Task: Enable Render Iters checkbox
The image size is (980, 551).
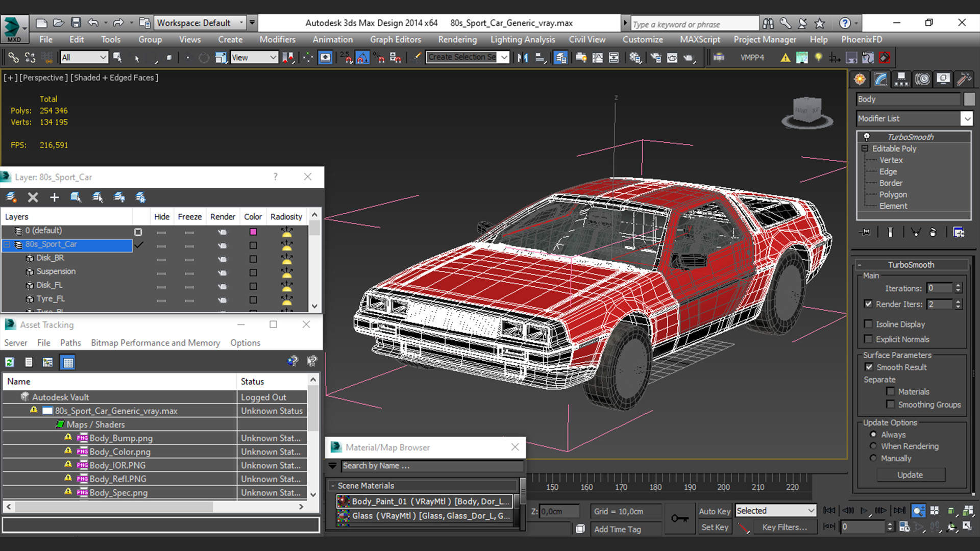Action: 868,304
